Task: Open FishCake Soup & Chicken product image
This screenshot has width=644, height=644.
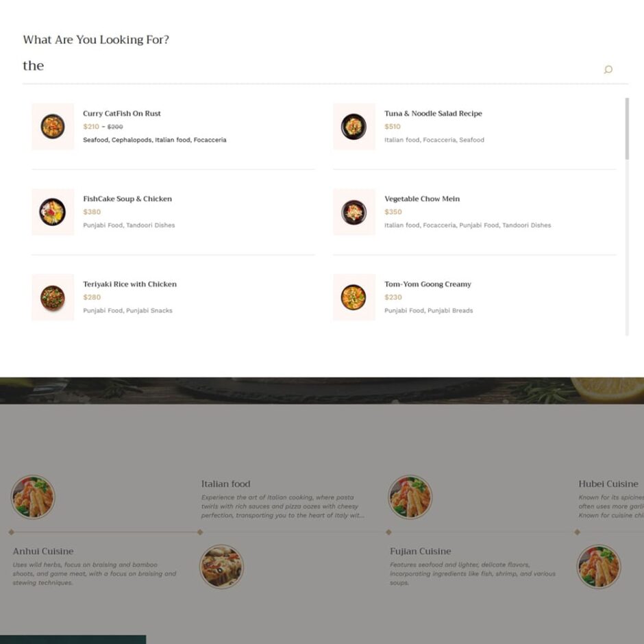Action: click(53, 212)
